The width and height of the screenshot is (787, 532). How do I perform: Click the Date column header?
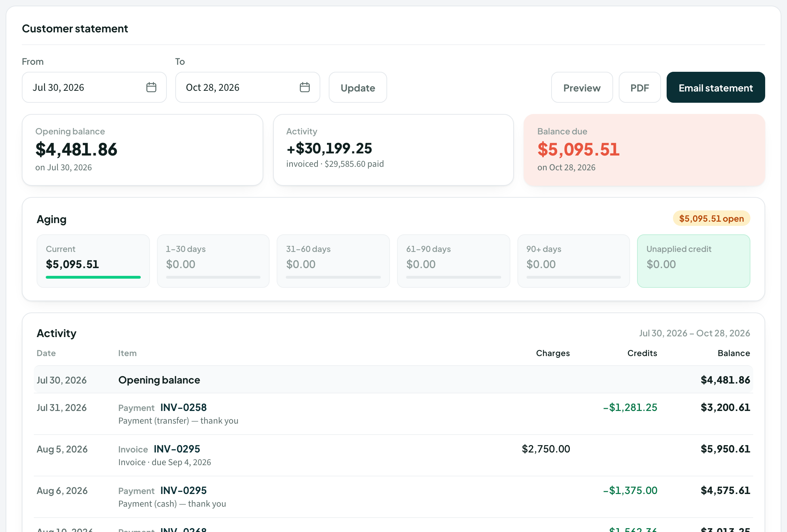[46, 353]
